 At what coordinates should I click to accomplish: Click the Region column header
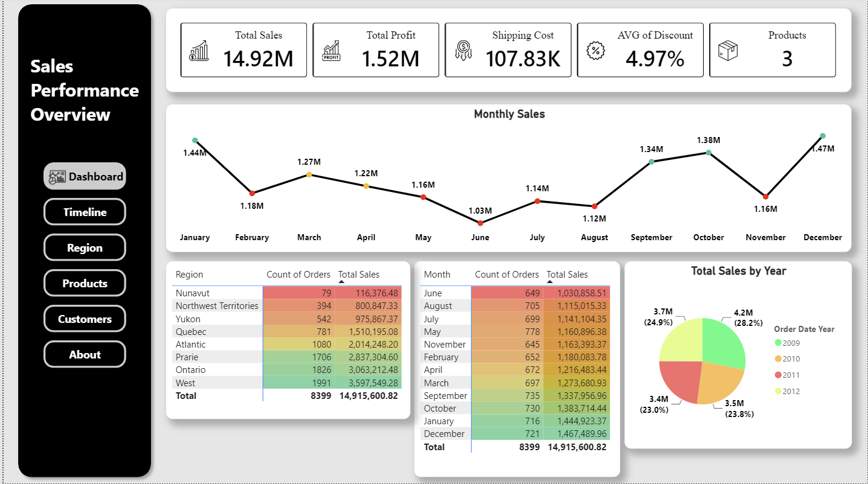tap(189, 275)
